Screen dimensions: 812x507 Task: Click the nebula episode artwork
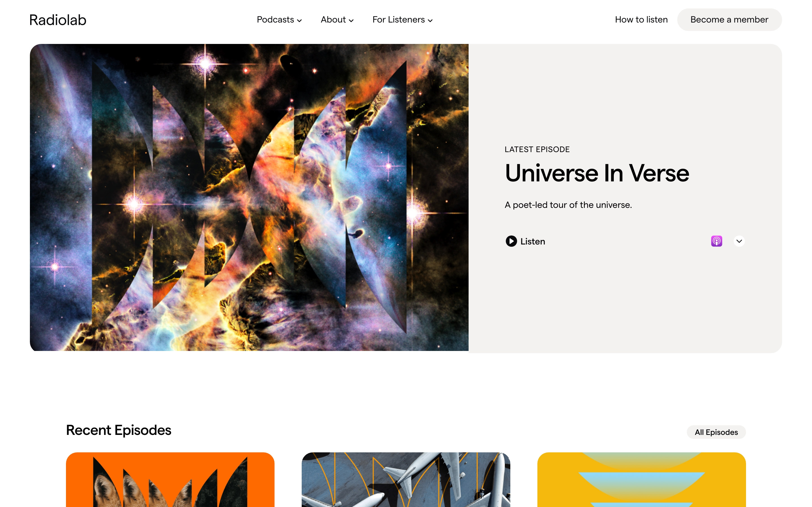pos(249,197)
